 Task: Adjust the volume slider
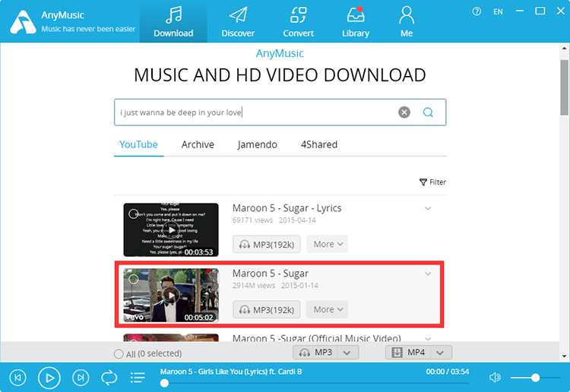pos(535,378)
